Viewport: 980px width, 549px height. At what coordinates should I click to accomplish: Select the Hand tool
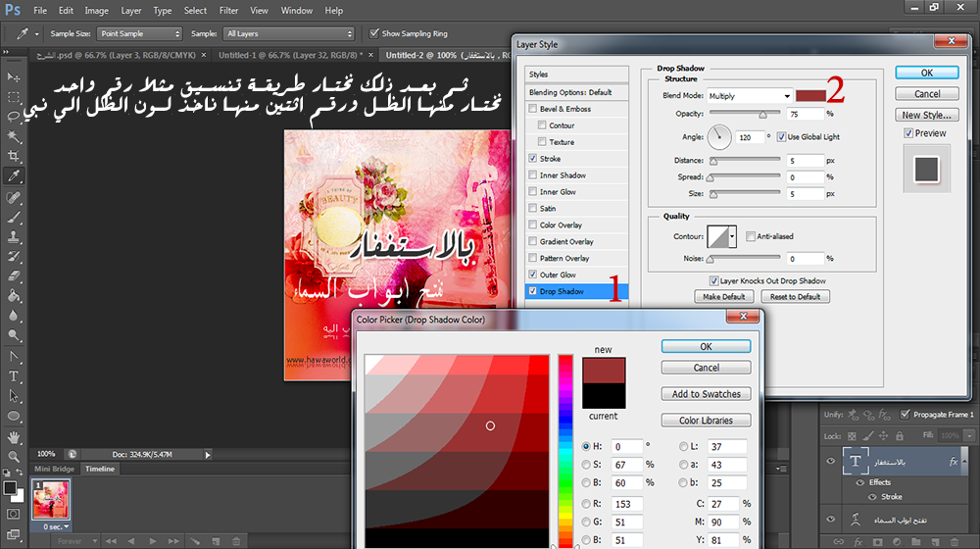click(14, 436)
